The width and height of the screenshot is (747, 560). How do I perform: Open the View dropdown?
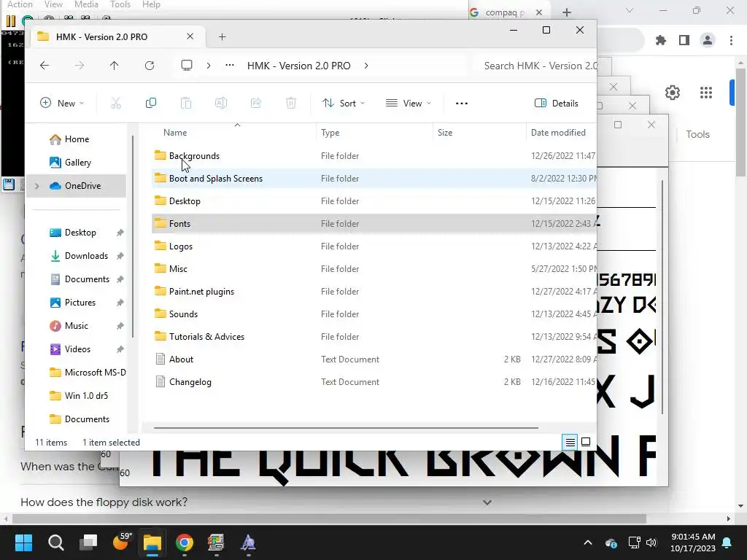(409, 104)
